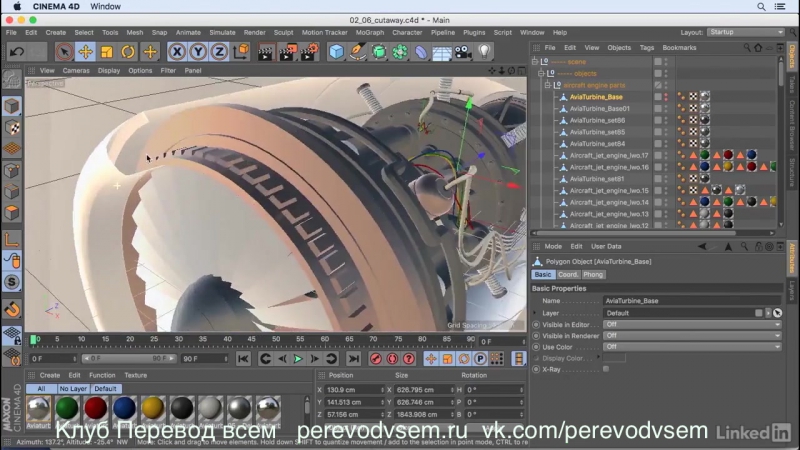Viewport: 800px width, 450px height.
Task: Select the Move tool in toolbar
Action: pyautogui.click(x=85, y=51)
